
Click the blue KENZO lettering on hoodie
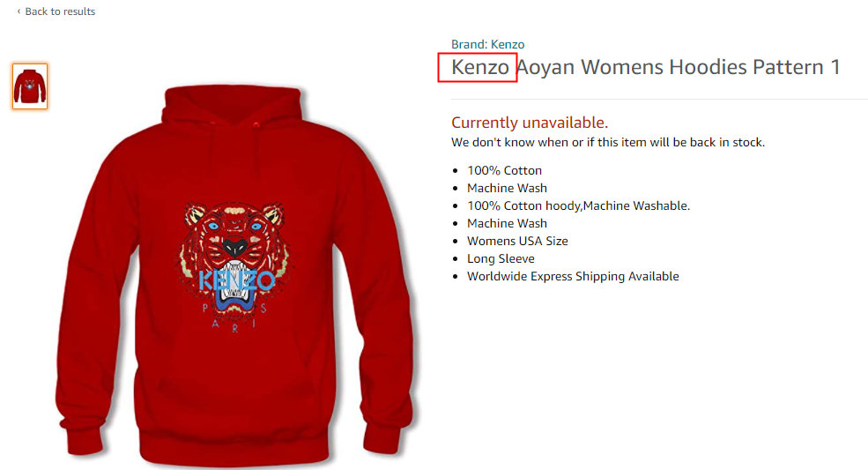236,280
